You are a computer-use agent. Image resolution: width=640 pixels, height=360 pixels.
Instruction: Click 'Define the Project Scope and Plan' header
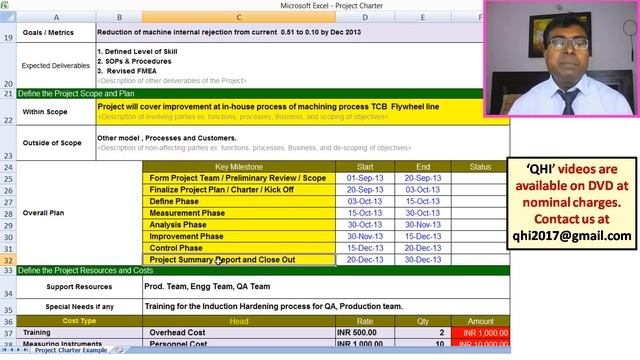[x=250, y=93]
